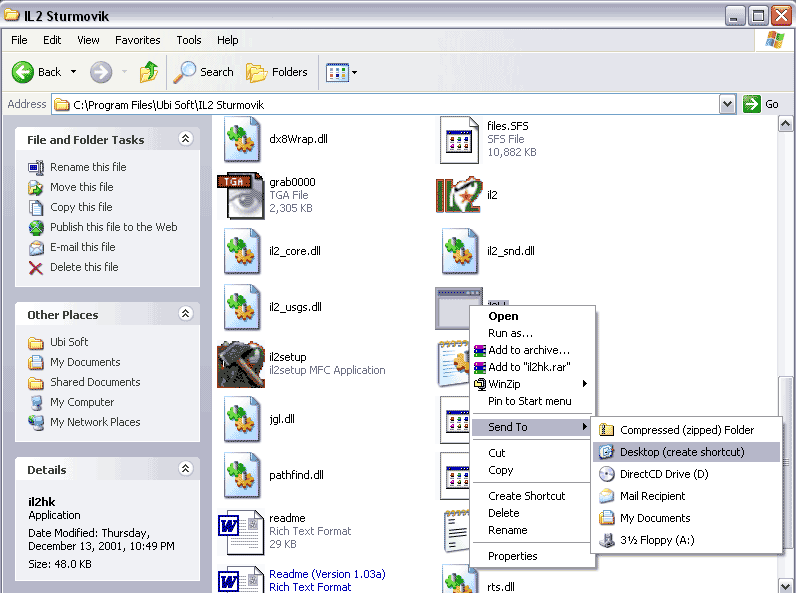The image size is (796, 593).
Task: Send to Mail Recipient
Action: [x=686, y=496]
